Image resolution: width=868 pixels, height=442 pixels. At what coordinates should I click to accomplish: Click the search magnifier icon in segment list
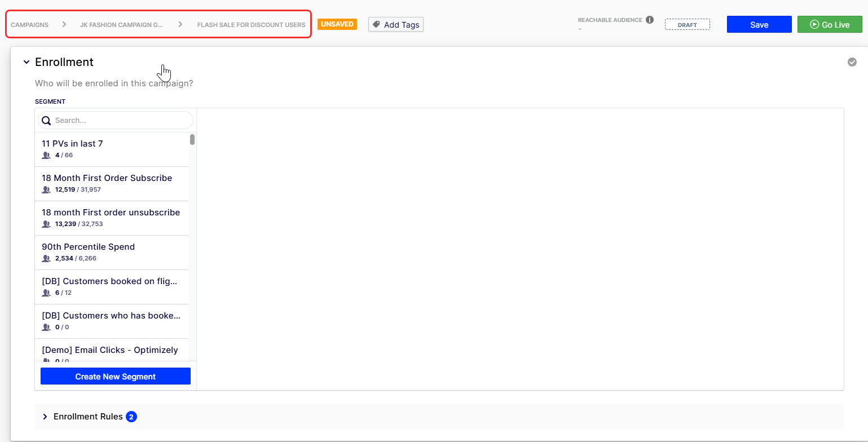pyautogui.click(x=46, y=121)
